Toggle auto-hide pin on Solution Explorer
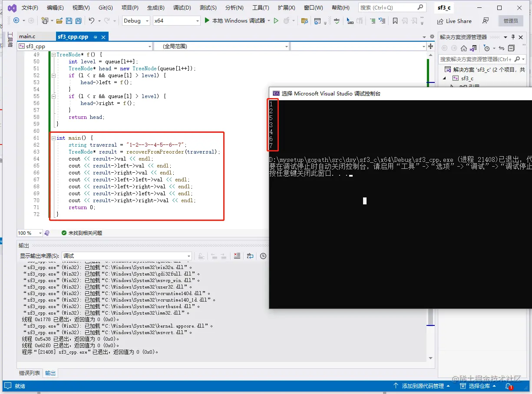Image resolution: width=532 pixels, height=394 pixels. pyautogui.click(x=513, y=37)
